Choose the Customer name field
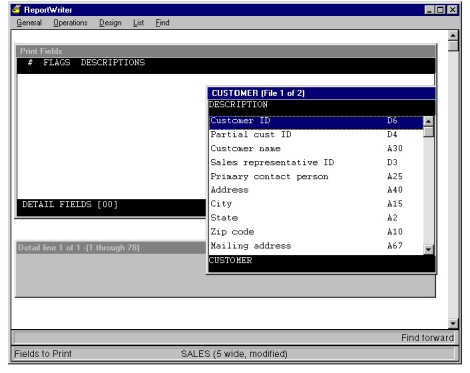470x373 pixels. (x=316, y=148)
